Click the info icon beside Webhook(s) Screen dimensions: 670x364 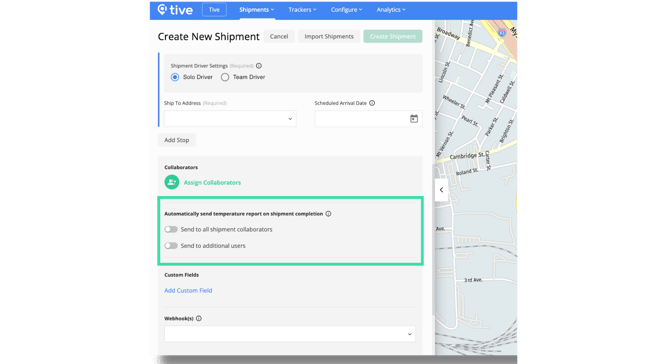(x=199, y=318)
